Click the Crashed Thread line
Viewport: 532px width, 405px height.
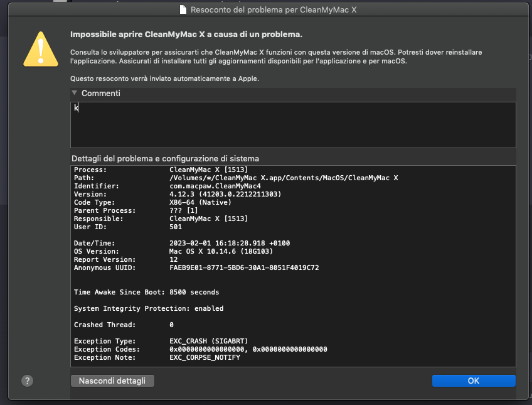[x=124, y=325]
